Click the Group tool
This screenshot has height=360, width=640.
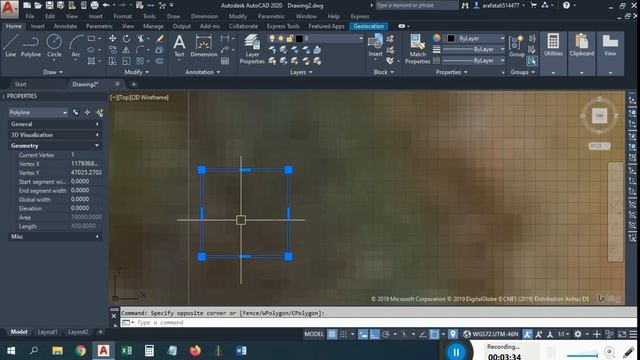coord(516,46)
